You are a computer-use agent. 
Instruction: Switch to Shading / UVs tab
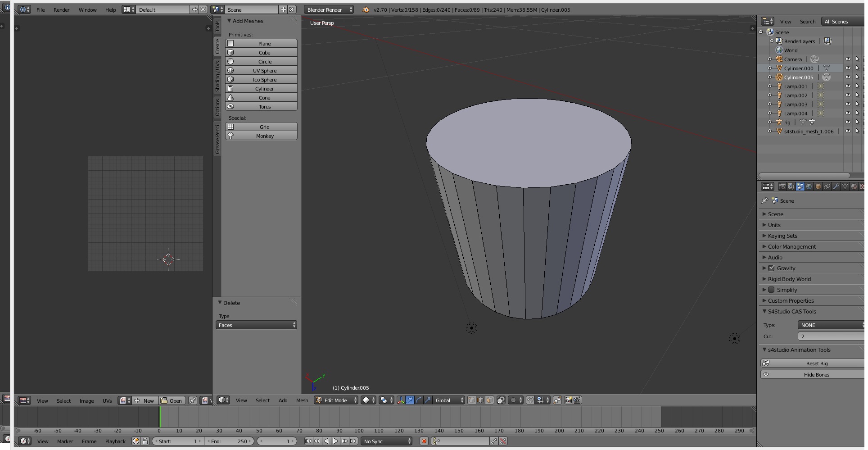pyautogui.click(x=217, y=77)
